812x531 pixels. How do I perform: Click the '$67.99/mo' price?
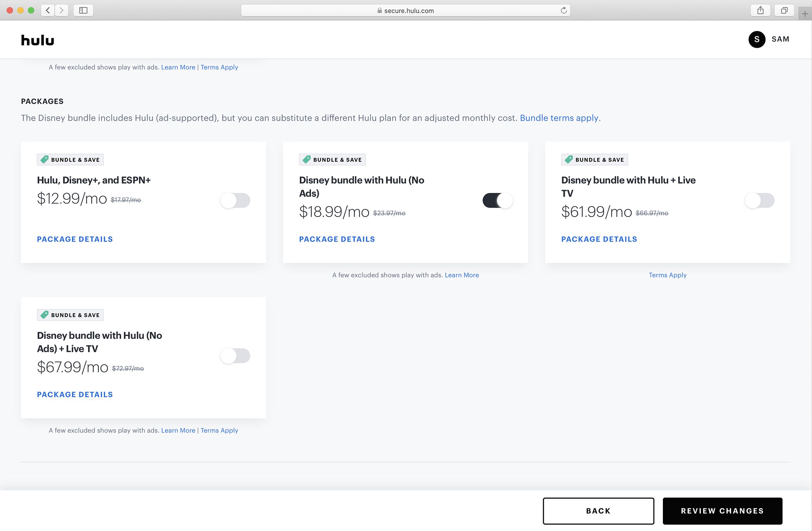[x=72, y=367]
